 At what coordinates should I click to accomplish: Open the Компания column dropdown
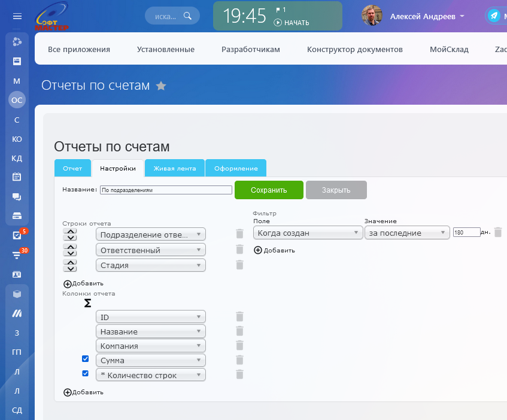pyautogui.click(x=151, y=346)
